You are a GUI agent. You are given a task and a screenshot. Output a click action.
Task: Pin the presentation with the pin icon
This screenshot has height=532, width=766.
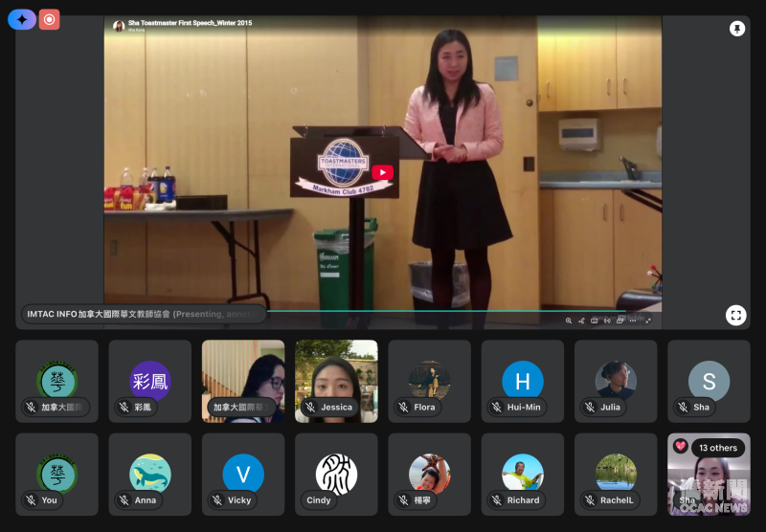coord(736,29)
